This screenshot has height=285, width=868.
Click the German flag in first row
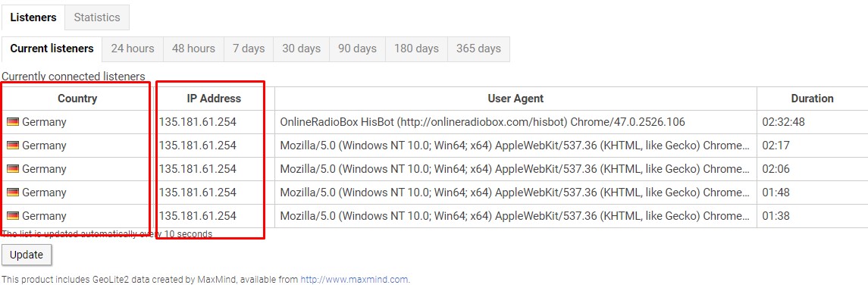(x=13, y=122)
